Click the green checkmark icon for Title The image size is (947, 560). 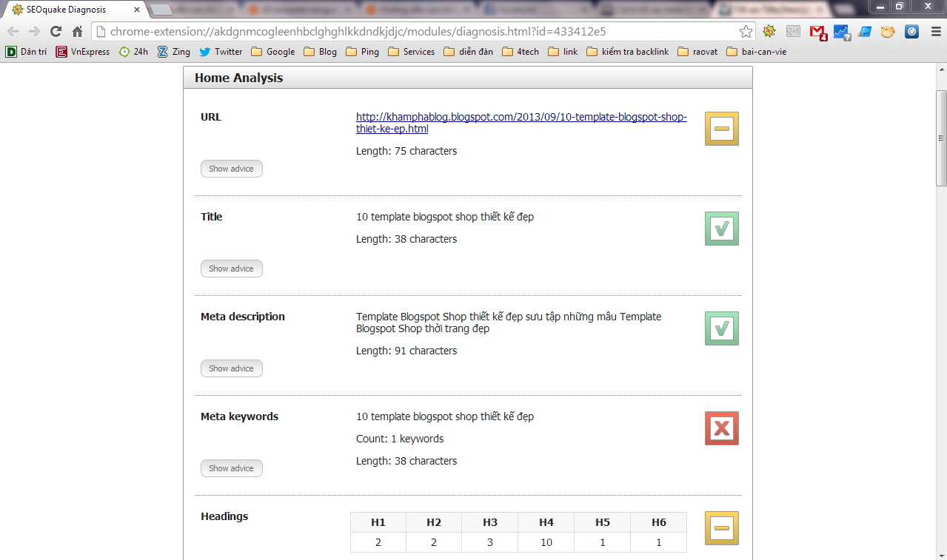click(x=722, y=229)
